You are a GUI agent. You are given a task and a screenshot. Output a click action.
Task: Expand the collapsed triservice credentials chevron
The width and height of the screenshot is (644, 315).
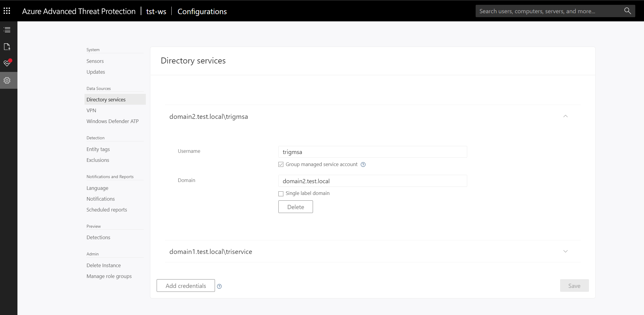coord(566,251)
